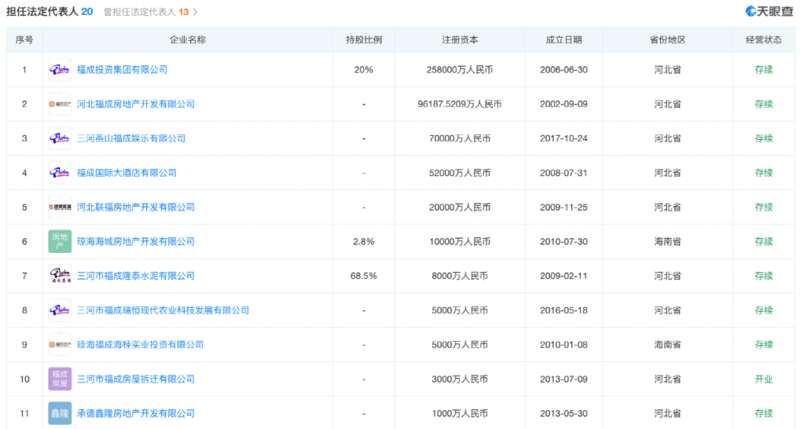Click the 河北联福房地产开发 logo icon

[x=60, y=207]
